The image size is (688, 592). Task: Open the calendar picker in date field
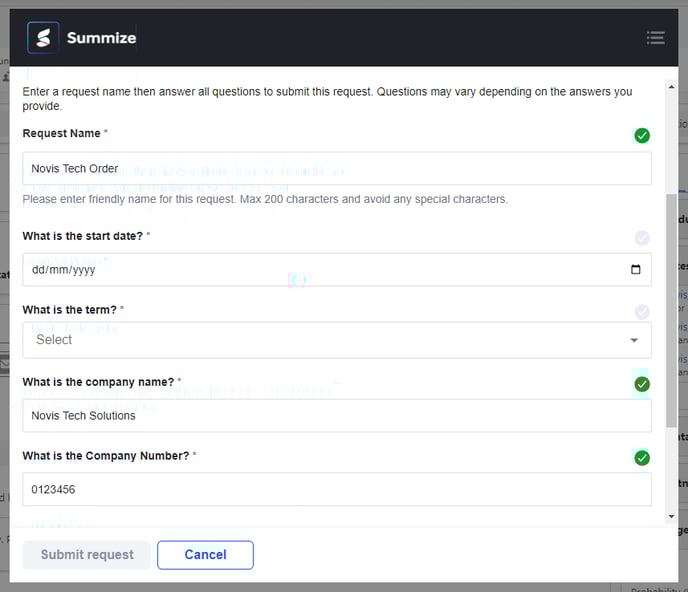point(635,270)
